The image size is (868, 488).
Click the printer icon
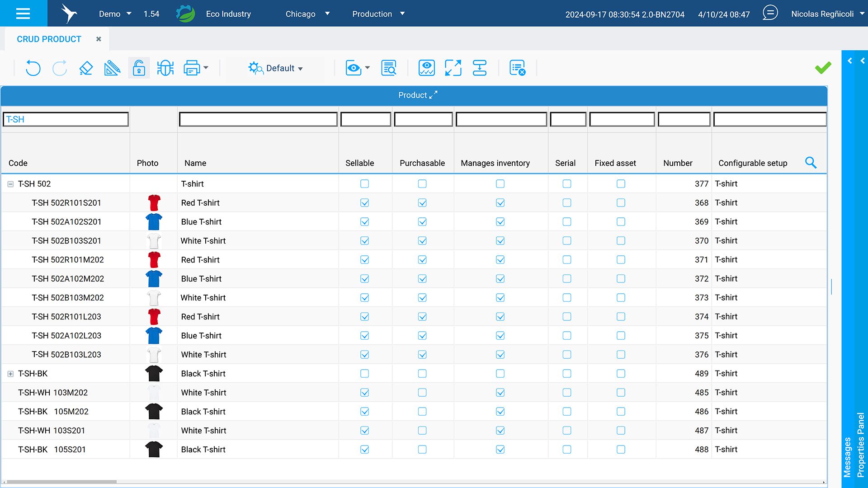tap(192, 68)
